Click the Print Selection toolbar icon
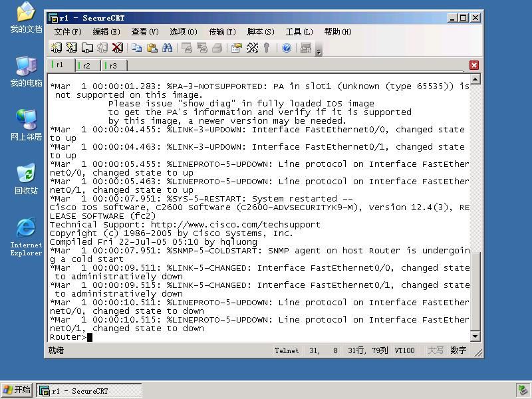Image resolution: width=532 pixels, height=399 pixels. tap(202, 48)
